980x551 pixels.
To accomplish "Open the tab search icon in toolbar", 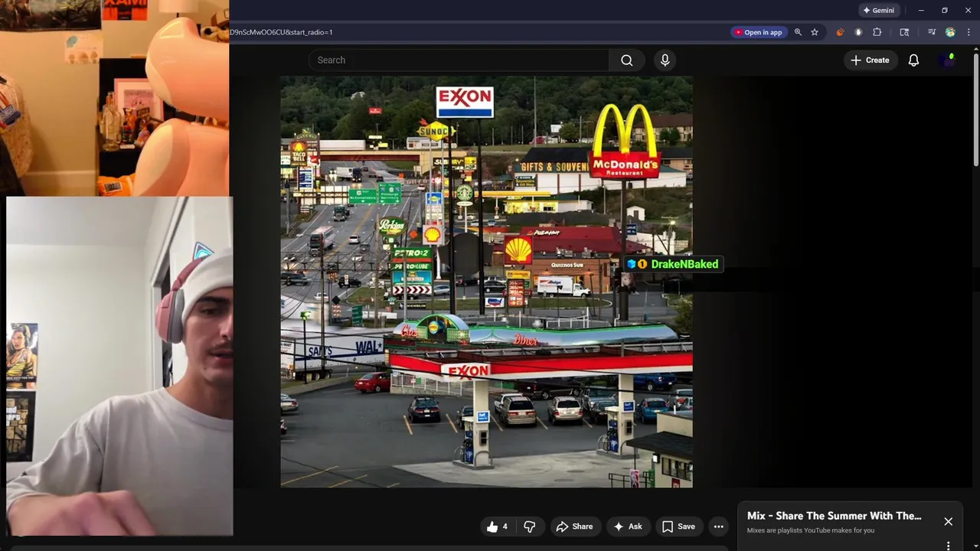I will pos(904,32).
